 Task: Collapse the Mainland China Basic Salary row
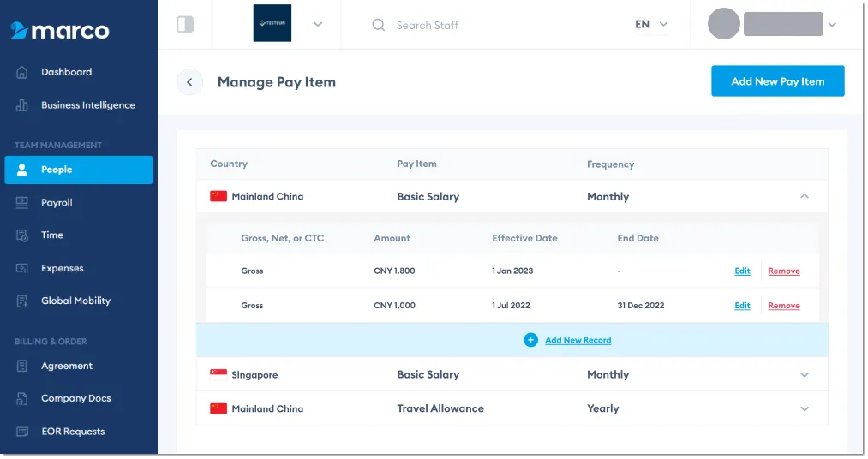805,196
